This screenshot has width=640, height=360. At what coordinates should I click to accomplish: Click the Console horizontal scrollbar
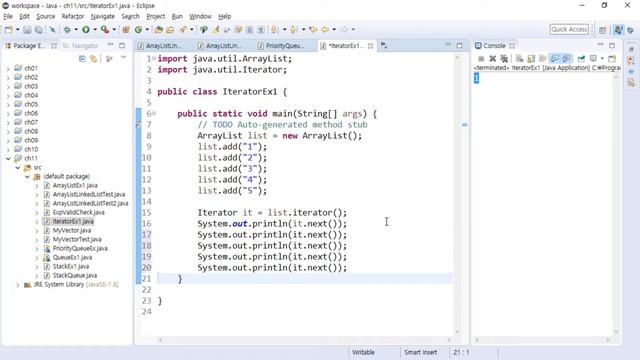(542, 339)
